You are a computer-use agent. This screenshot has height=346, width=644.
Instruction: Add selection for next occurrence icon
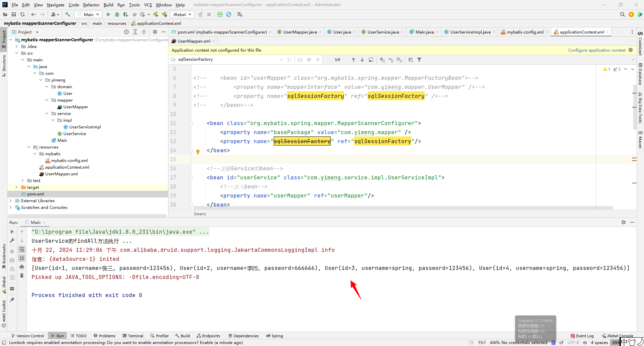pyautogui.click(x=382, y=60)
